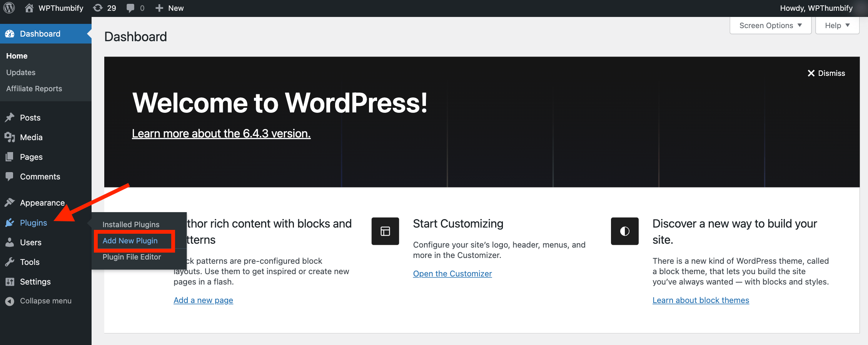Viewport: 868px width, 345px height.
Task: Click the Collapse menu arrow icon
Action: [10, 301]
